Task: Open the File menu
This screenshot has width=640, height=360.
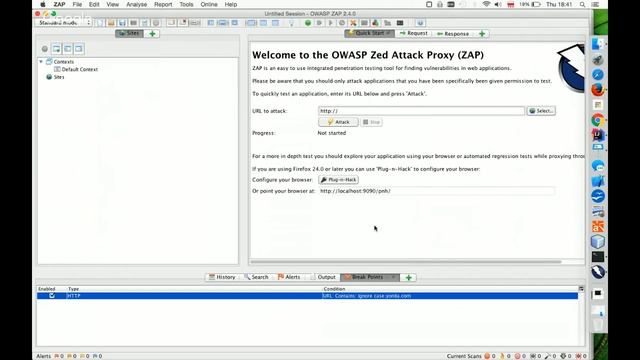Action: (77, 4)
